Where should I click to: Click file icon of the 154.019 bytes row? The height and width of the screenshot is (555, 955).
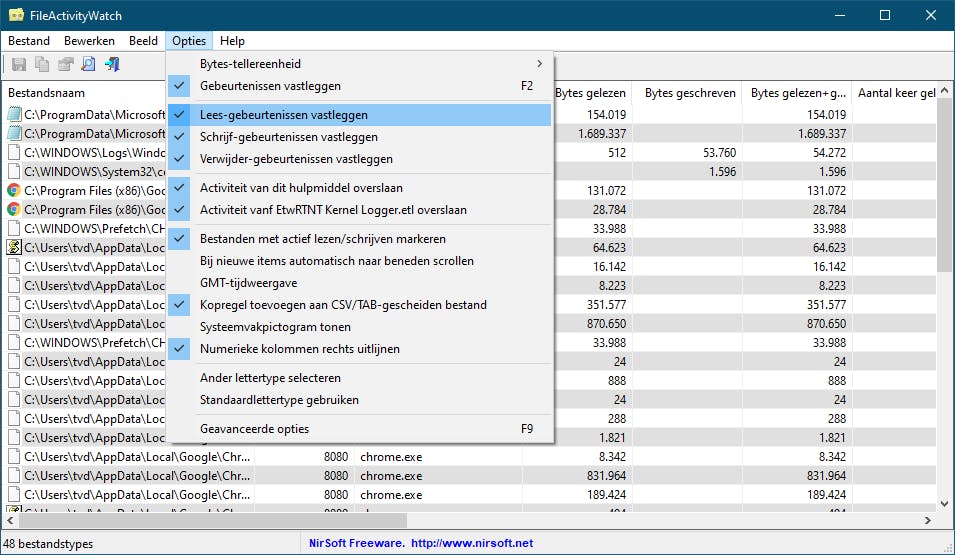pyautogui.click(x=13, y=115)
